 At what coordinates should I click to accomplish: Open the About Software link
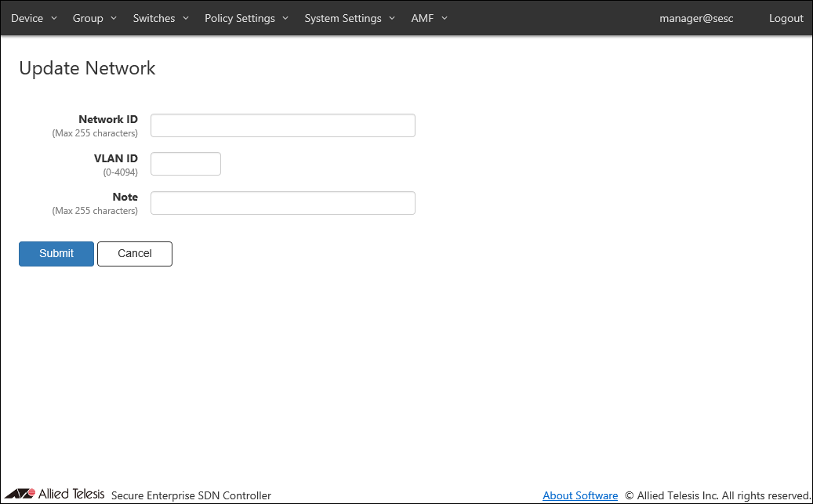pos(580,495)
